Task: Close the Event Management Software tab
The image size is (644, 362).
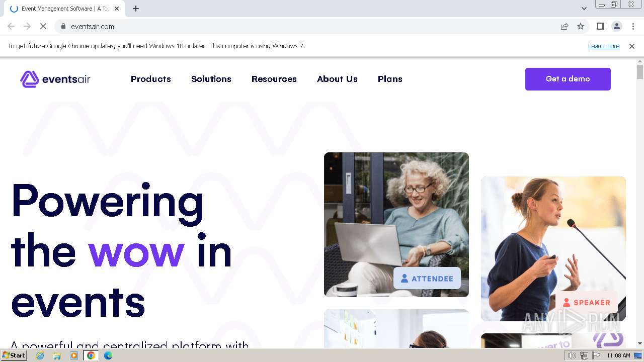Action: (117, 9)
